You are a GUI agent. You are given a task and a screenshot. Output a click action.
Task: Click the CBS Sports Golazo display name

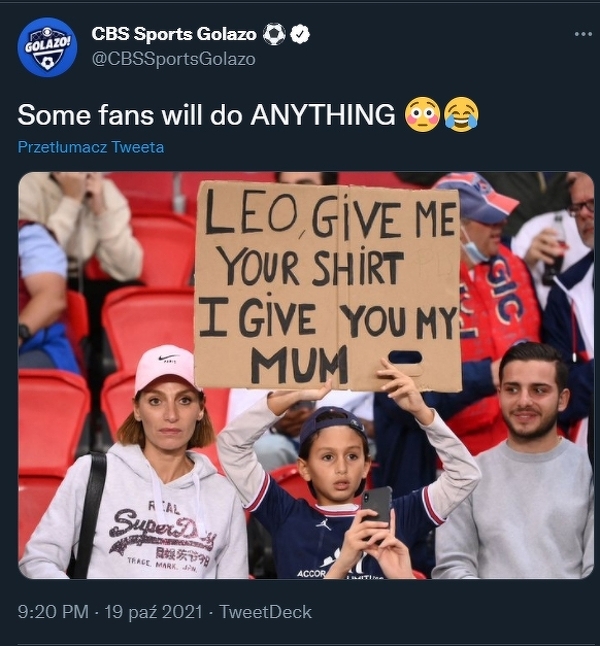(x=174, y=34)
